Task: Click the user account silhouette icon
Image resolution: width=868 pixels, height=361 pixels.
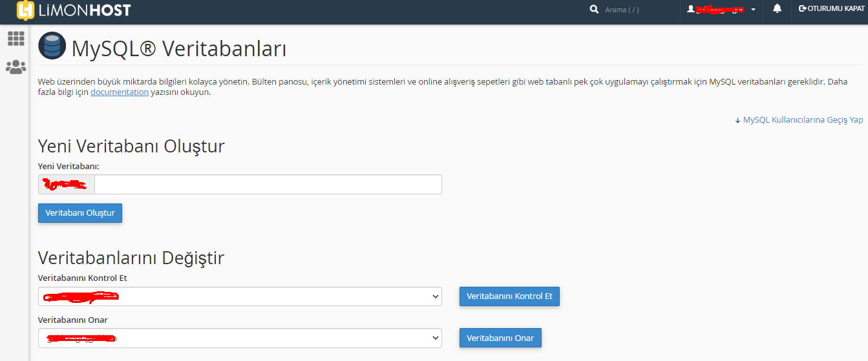Action: coord(690,9)
